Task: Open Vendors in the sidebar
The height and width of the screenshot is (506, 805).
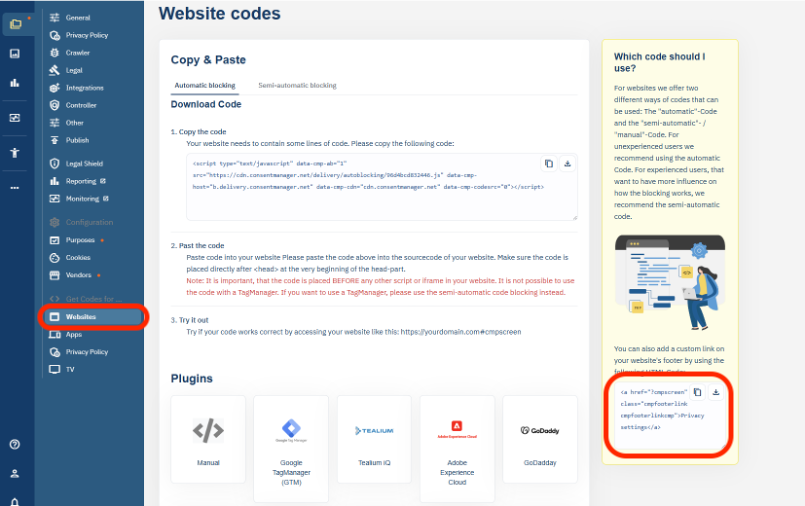Action: pyautogui.click(x=81, y=274)
